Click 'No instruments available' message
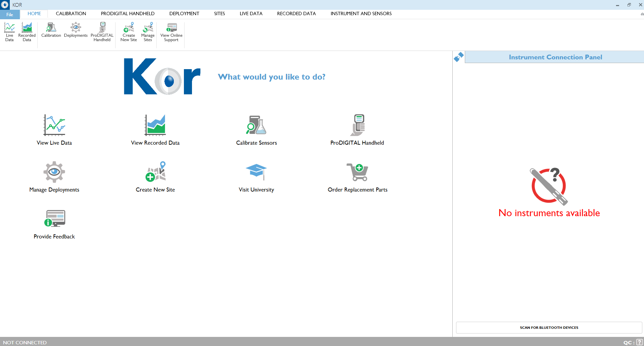 click(x=549, y=213)
